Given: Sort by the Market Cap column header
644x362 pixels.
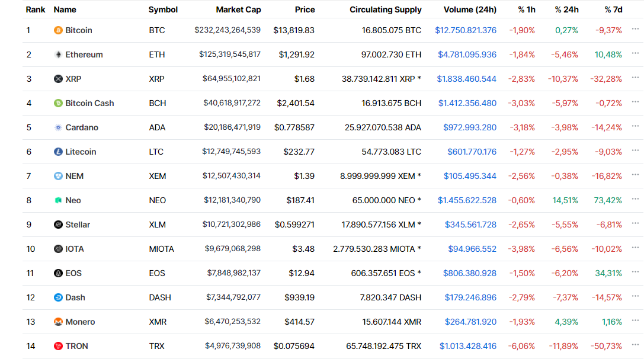Looking at the screenshot, I should (x=238, y=9).
